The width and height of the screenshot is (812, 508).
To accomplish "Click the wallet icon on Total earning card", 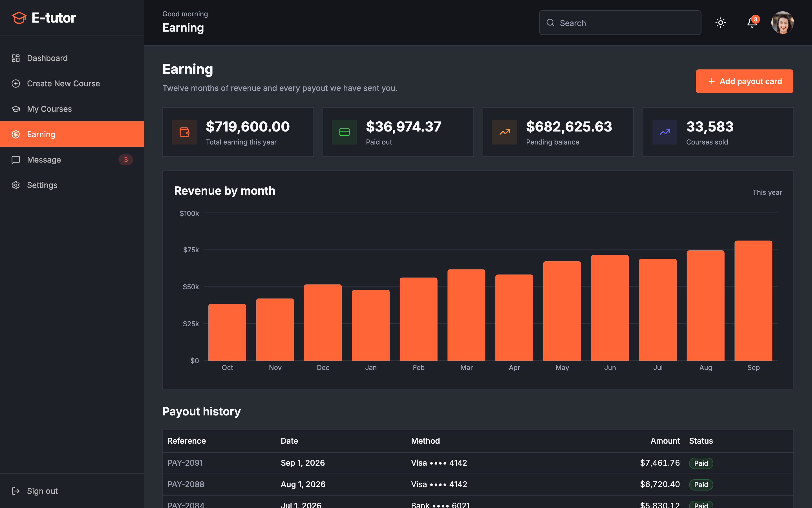I will click(x=185, y=132).
